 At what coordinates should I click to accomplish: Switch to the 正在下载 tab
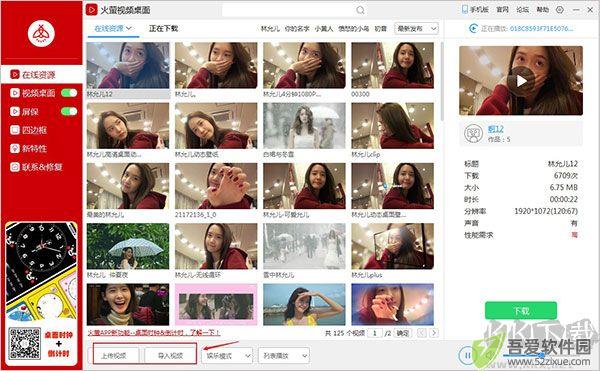[163, 28]
